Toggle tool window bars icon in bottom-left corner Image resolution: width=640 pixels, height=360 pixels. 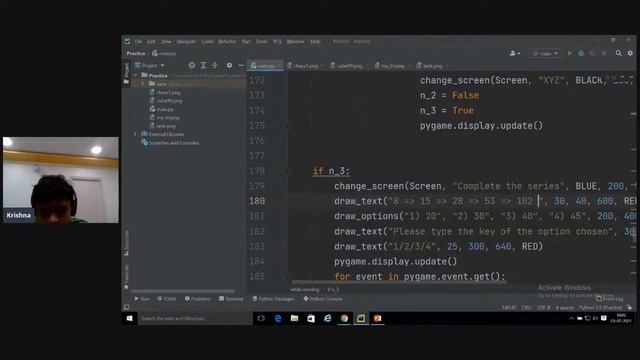[127, 307]
